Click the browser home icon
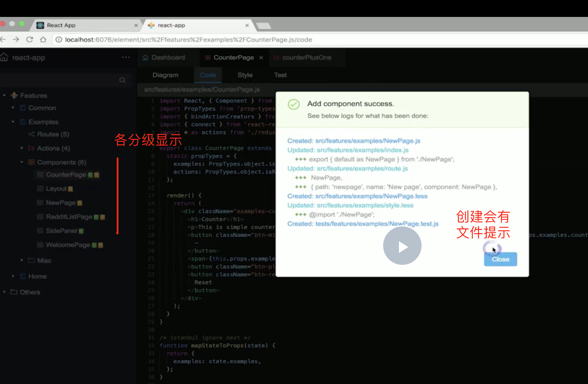The height and width of the screenshot is (384, 588). 43,40
